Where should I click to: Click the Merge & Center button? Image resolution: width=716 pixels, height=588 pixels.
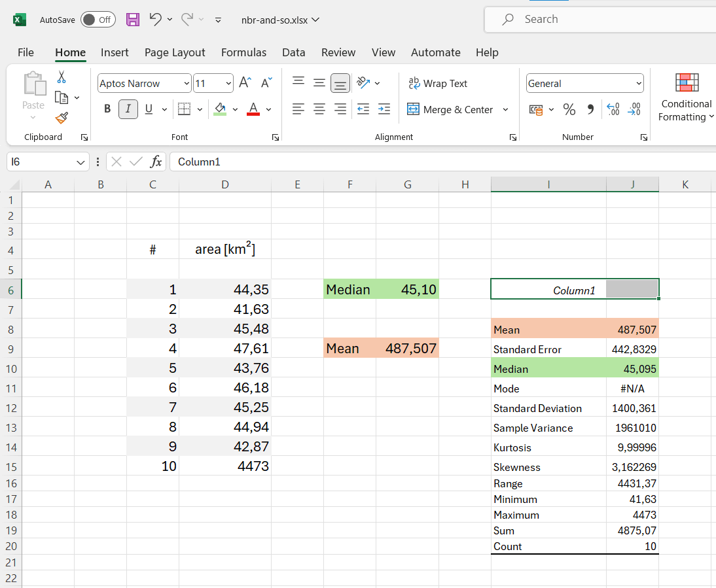[450, 109]
